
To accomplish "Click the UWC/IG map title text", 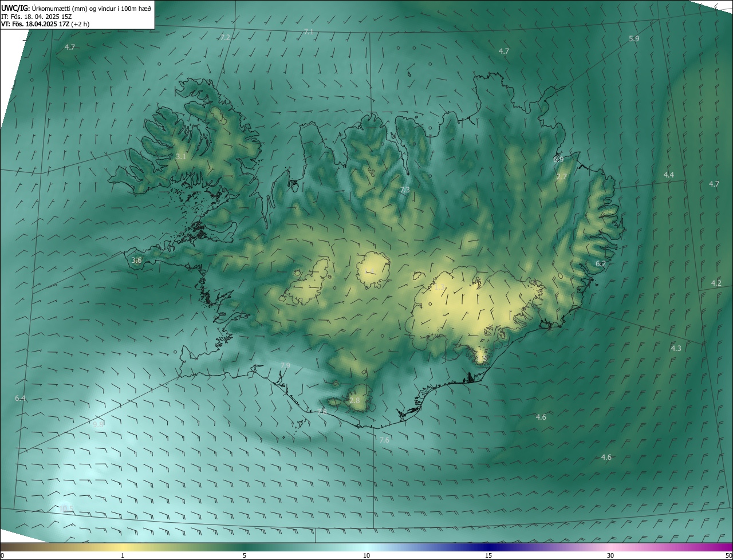I will pyautogui.click(x=76, y=7).
